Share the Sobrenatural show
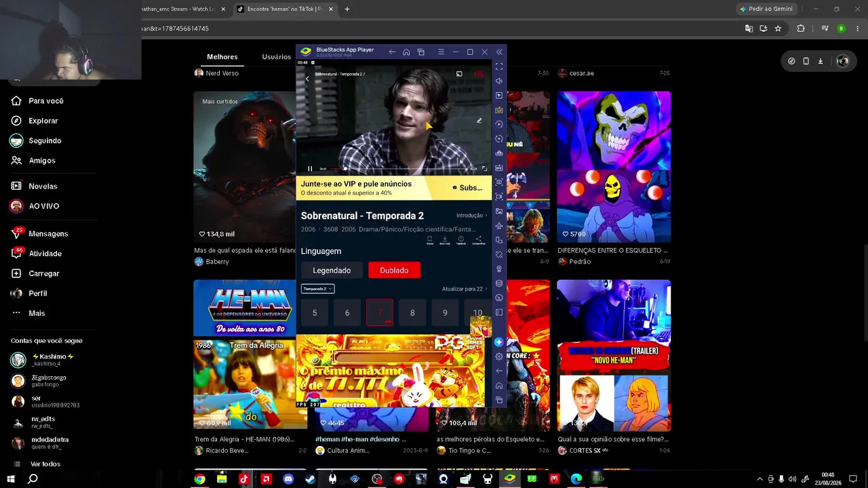Viewport: 868px width, 488px height. click(478, 240)
